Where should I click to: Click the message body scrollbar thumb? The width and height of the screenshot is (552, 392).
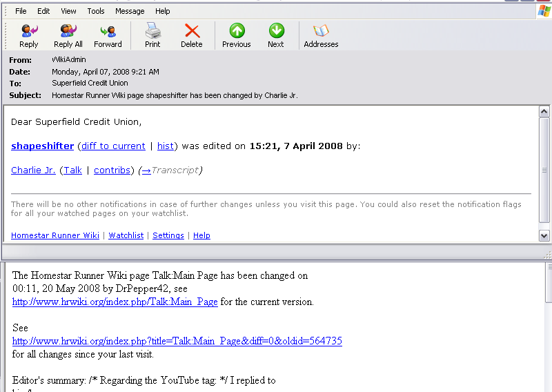click(544, 170)
